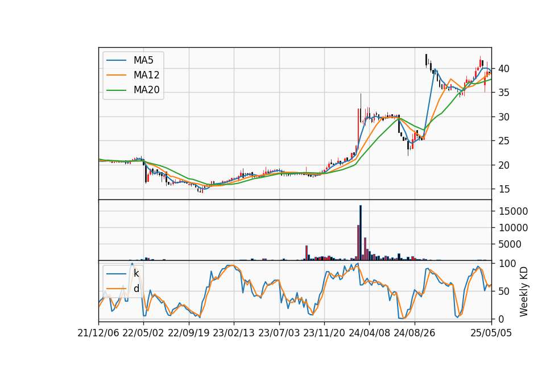Click the volume axis value 10000

click(513, 228)
